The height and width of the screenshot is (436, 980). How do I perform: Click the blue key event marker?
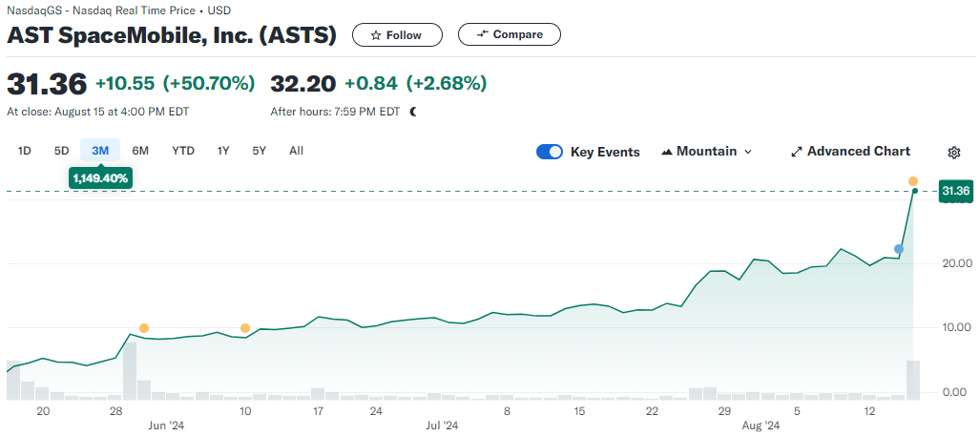point(899,249)
